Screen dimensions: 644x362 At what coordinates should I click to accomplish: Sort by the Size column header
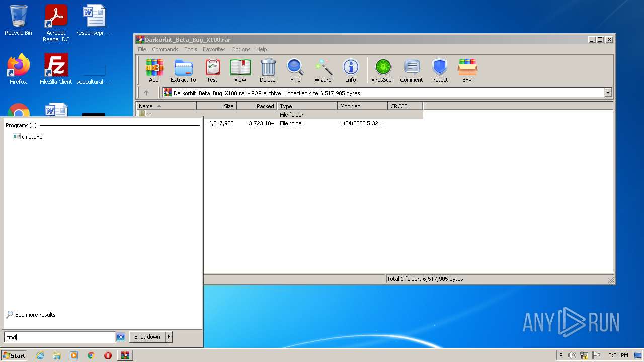(x=216, y=106)
